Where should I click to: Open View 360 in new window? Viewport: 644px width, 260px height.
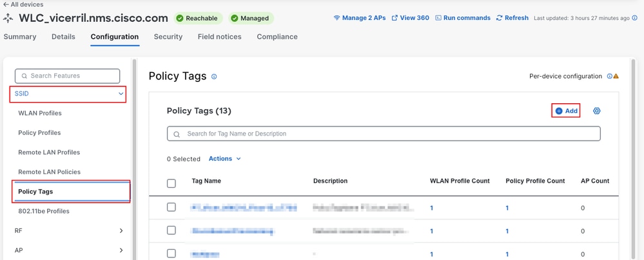(410, 18)
